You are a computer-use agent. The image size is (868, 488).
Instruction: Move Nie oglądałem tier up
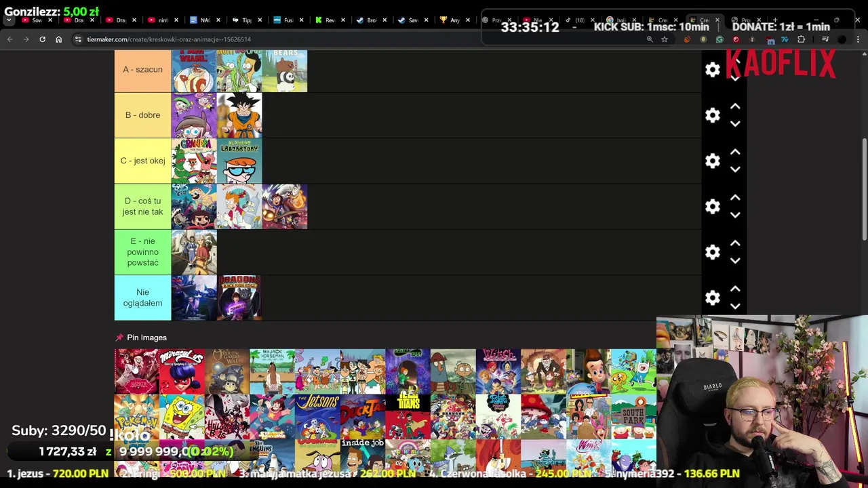click(x=735, y=289)
